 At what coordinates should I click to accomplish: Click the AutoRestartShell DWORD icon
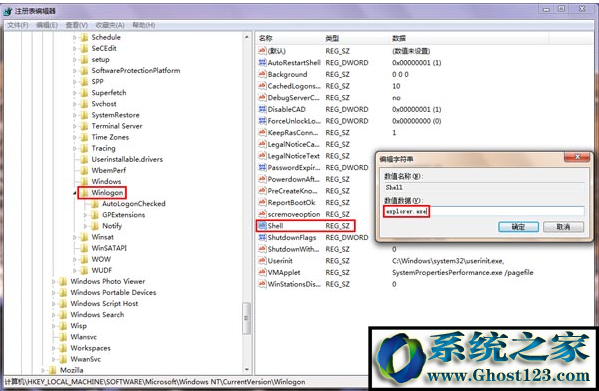262,62
